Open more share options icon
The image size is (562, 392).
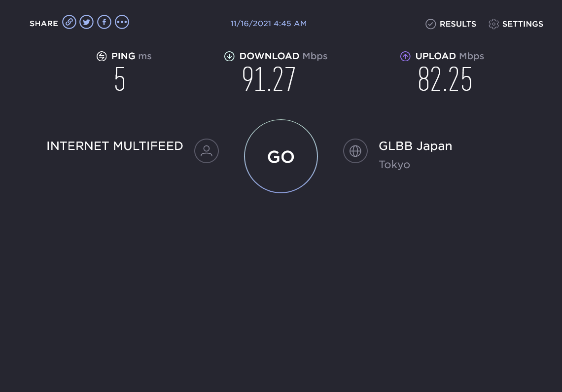click(x=122, y=22)
